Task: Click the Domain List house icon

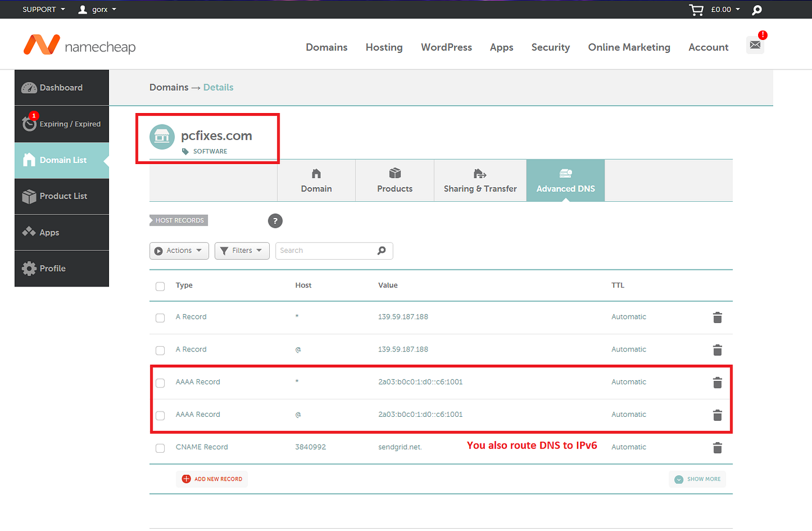Action: 29,160
